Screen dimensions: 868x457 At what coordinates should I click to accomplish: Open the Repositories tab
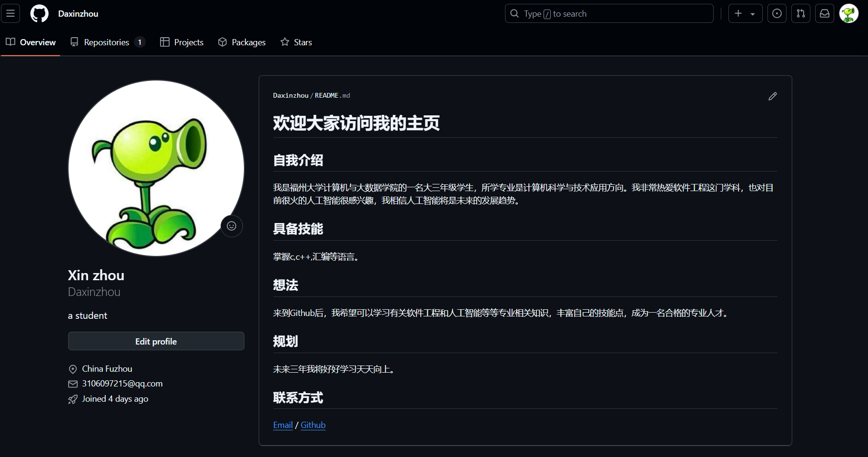click(108, 42)
